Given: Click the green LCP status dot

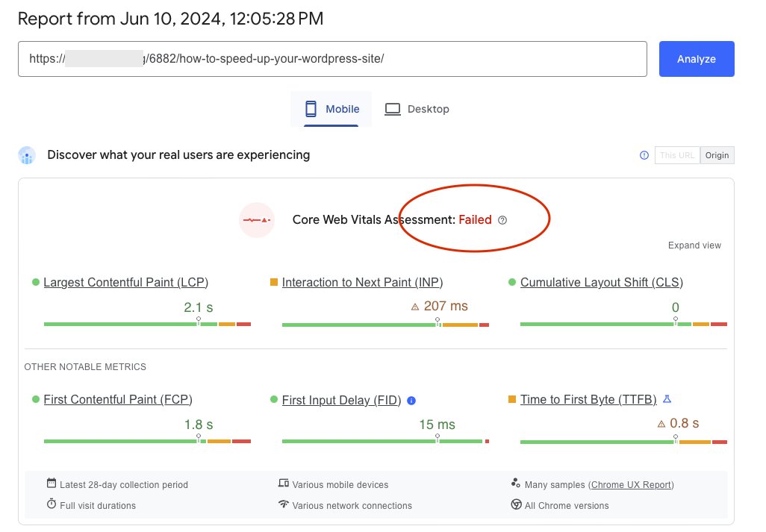Looking at the screenshot, I should 36,282.
